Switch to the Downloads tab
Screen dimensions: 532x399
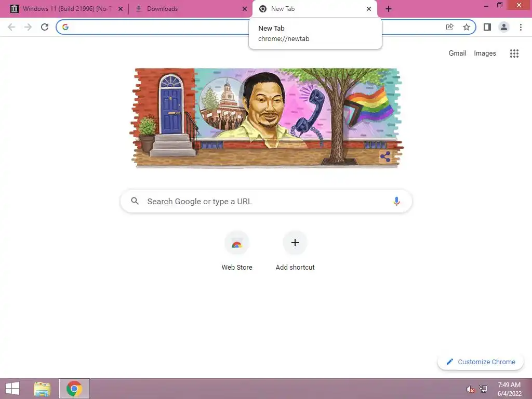click(x=191, y=9)
